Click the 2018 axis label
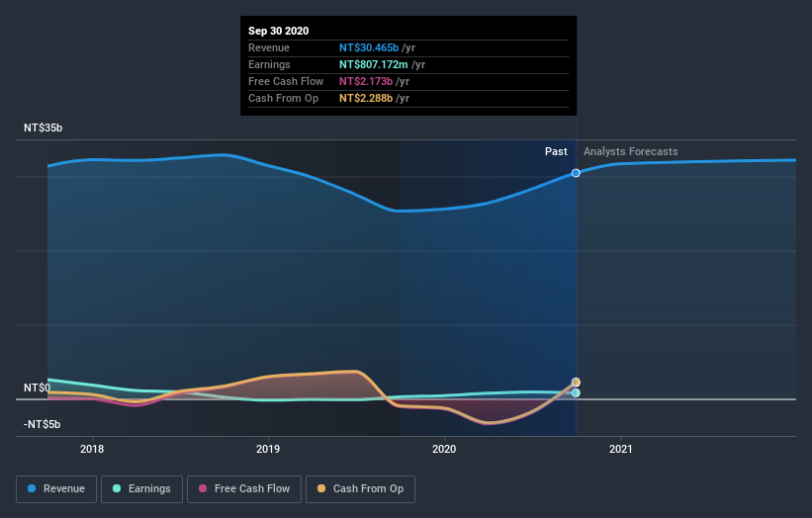 (x=92, y=449)
